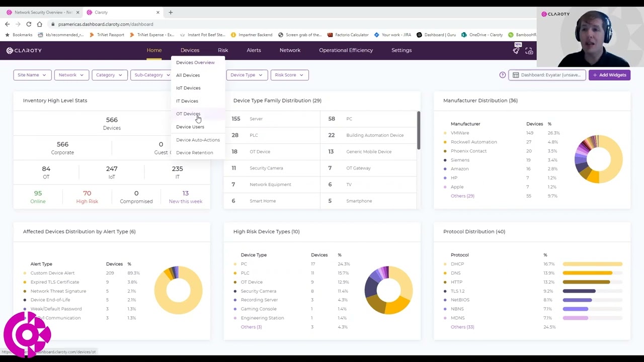Open the Devices nav menu

tap(190, 50)
